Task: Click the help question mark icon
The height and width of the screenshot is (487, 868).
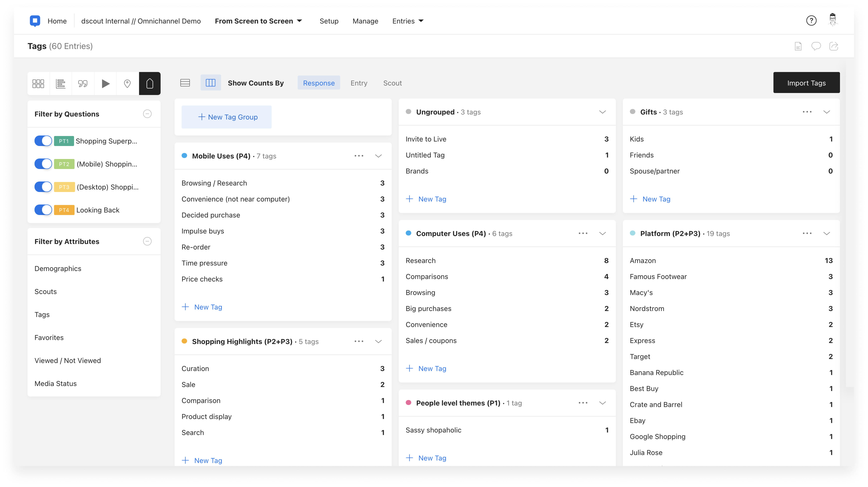Action: pos(811,20)
